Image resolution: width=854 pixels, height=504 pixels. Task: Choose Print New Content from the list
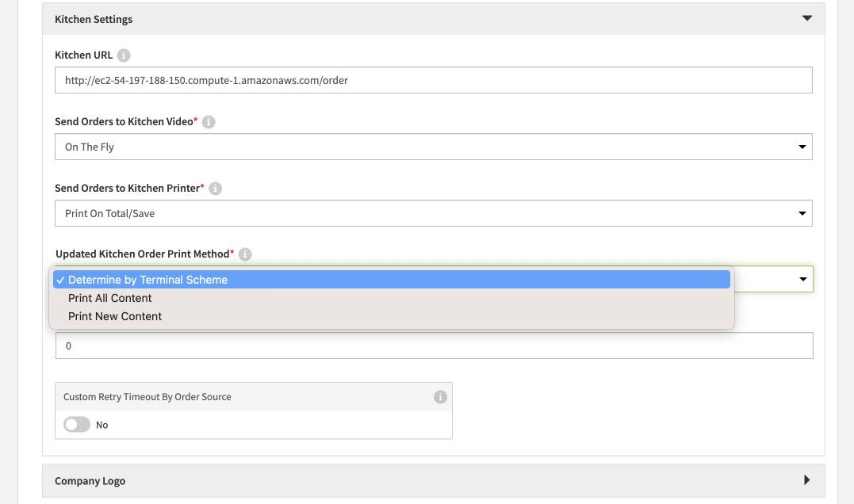tap(114, 315)
